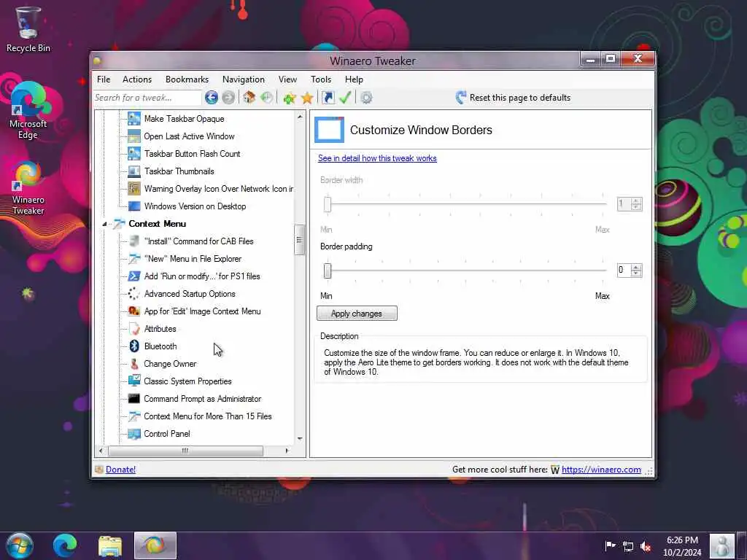Select Warning Overlay Icon Over Network icon

(x=134, y=189)
